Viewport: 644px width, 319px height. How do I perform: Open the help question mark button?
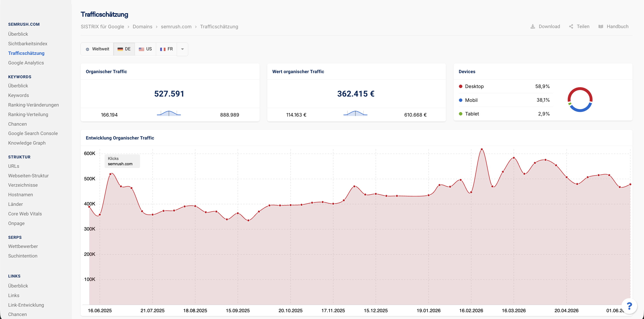(x=629, y=306)
